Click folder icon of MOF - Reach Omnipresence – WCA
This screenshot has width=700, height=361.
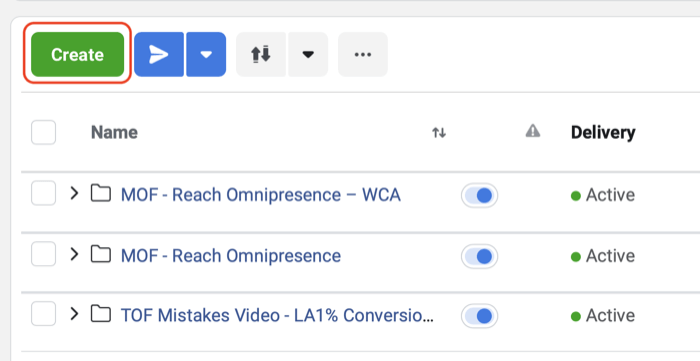tap(101, 193)
